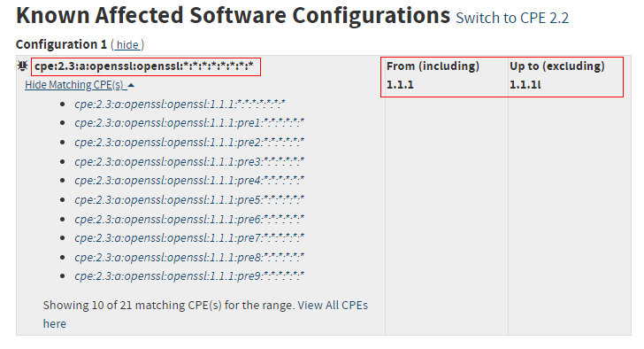Screen dimensions: 644x349
Task: Click CPE entry openssl 1.1.1:pre9
Action: 189,276
